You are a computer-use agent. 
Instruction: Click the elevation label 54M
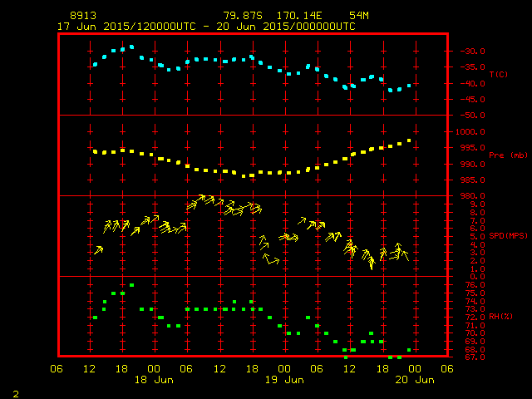pos(359,16)
